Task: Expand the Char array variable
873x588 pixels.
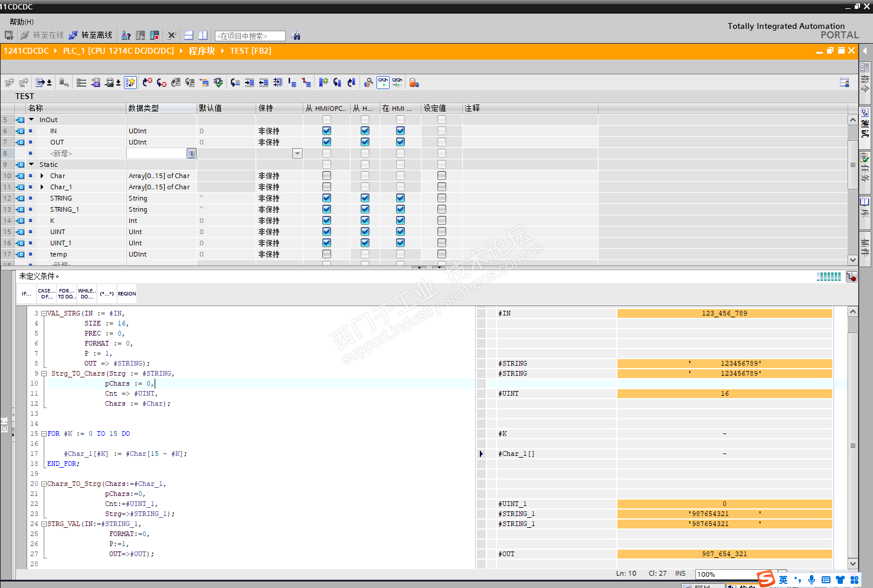Action: 42,176
